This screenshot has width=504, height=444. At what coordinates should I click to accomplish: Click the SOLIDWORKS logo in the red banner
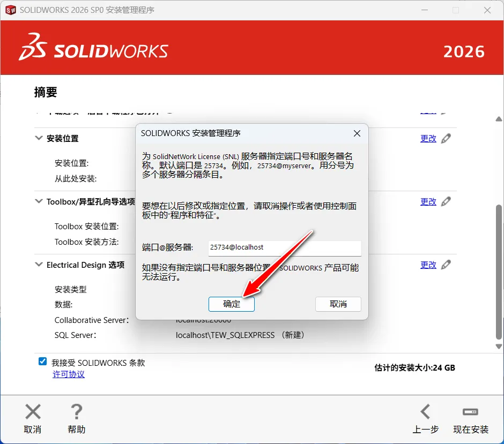[x=93, y=47]
